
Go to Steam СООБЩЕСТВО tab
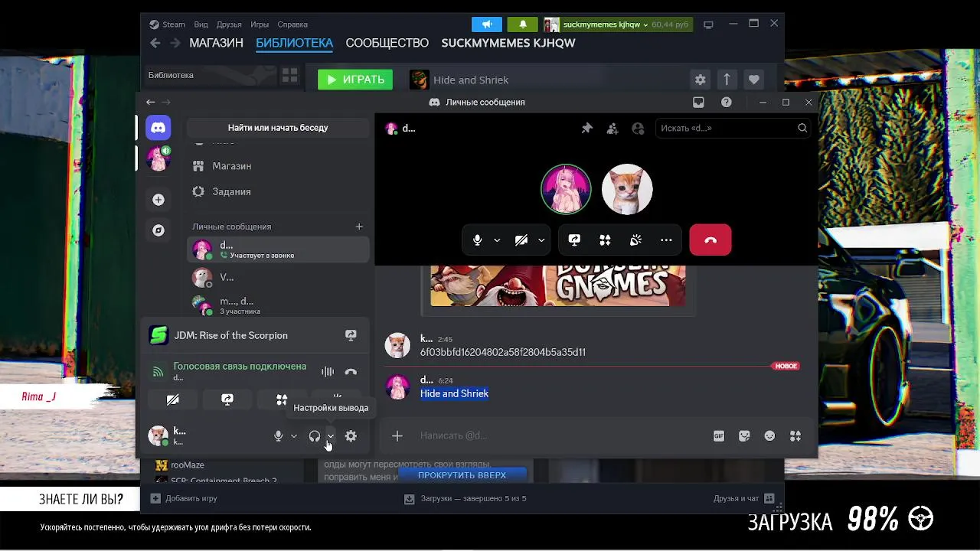(387, 43)
